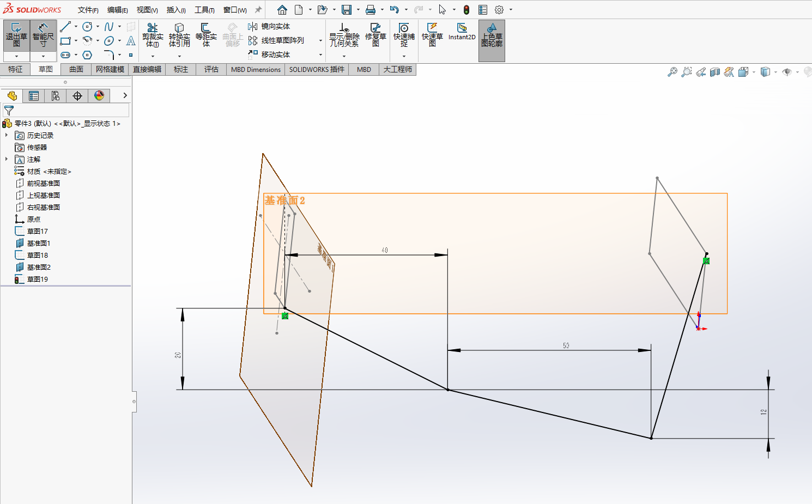Image resolution: width=812 pixels, height=504 pixels.
Task: Toggle Shaded Sketch Contours (上色草图轮廓)
Action: point(492,35)
